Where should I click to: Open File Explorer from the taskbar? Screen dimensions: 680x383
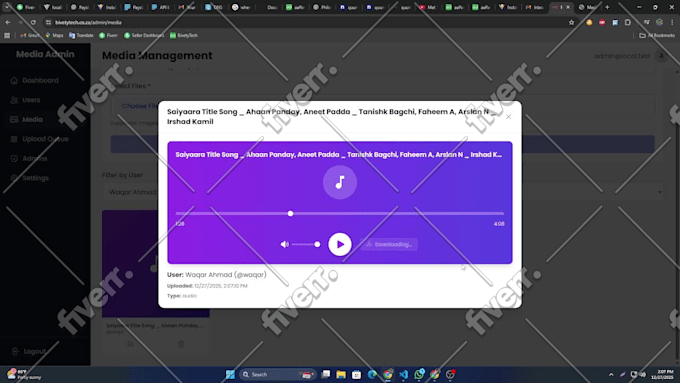(341, 374)
